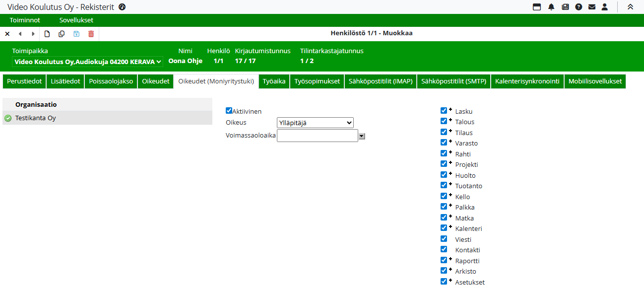The image size is (644, 295).
Task: Open messages envelope icon
Action: (591, 7)
